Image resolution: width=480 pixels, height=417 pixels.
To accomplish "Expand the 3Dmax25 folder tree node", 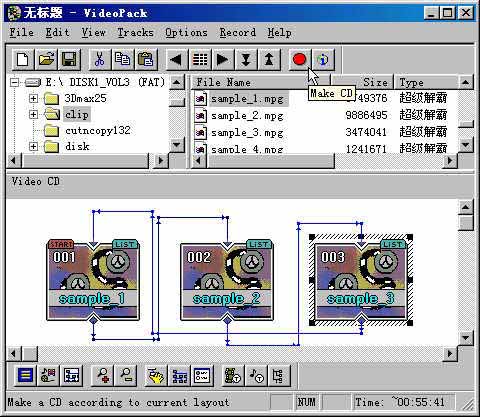I will point(33,98).
